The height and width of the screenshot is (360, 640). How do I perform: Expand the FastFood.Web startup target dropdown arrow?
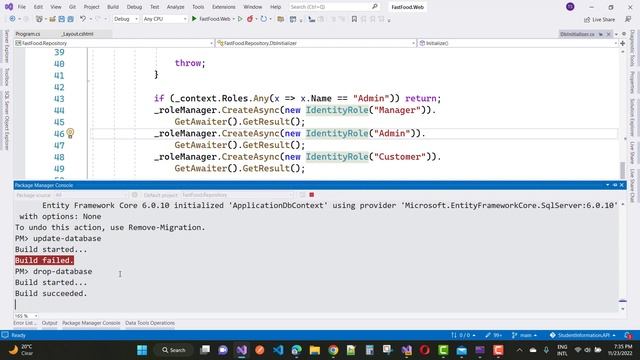[x=234, y=19]
